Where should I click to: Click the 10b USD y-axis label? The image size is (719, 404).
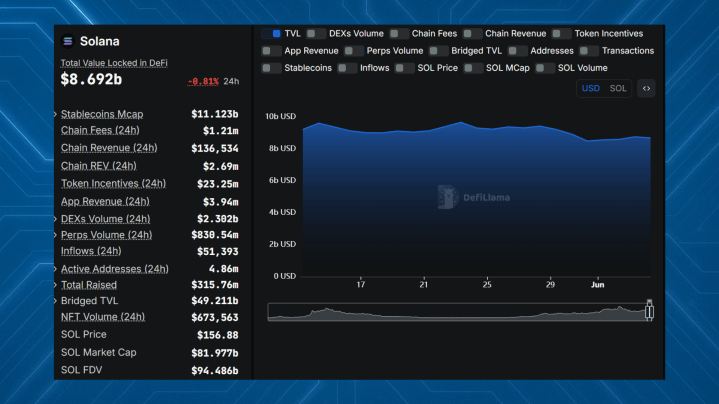(281, 116)
